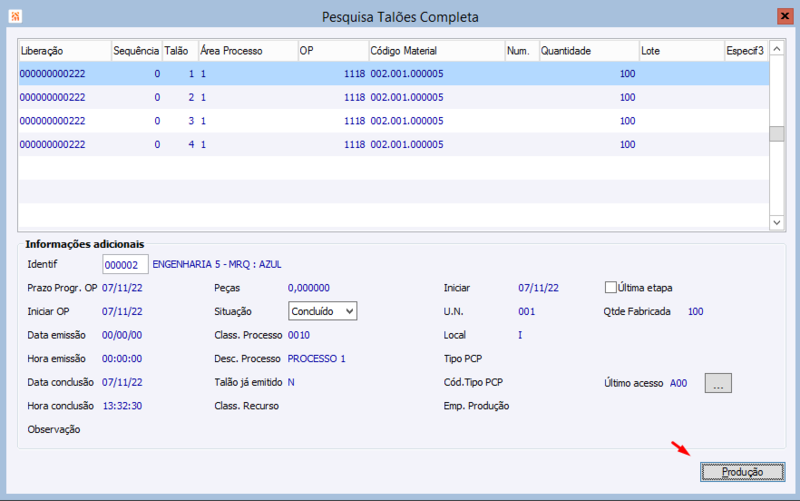Image resolution: width=800 pixels, height=501 pixels.
Task: Click the Produção button
Action: point(742,472)
